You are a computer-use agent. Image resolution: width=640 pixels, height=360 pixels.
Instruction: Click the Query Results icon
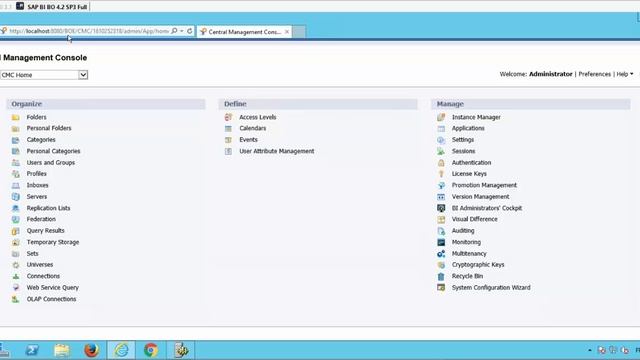tap(16, 231)
